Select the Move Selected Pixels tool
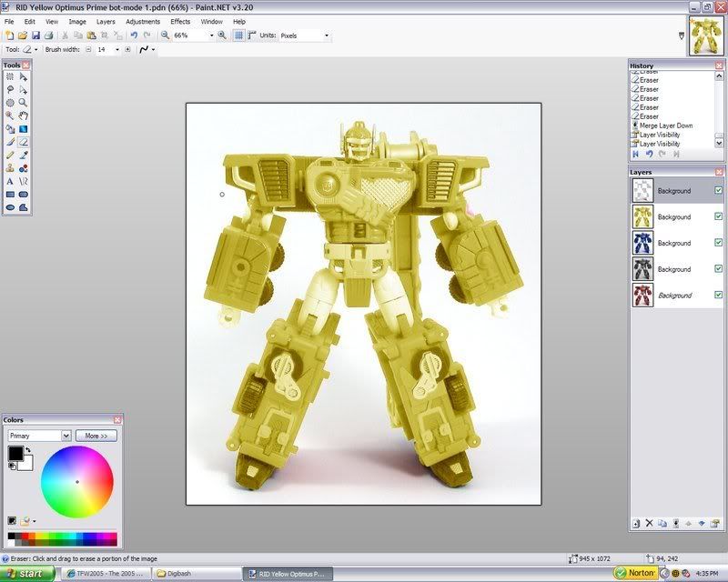This screenshot has height=582, width=728. (x=24, y=77)
